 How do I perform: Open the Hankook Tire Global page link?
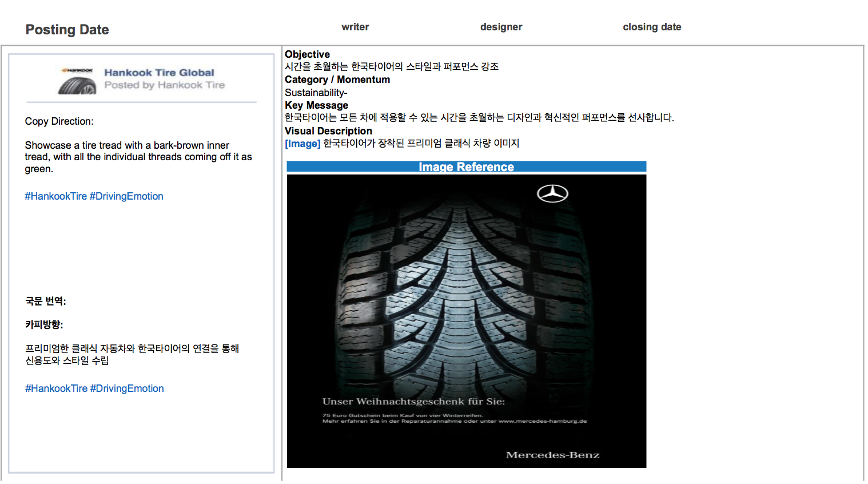[159, 73]
